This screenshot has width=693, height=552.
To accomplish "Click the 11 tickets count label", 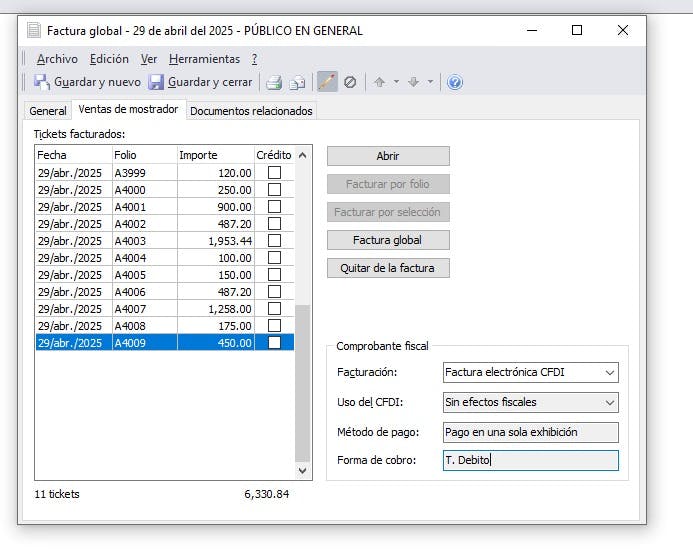I will click(57, 494).
